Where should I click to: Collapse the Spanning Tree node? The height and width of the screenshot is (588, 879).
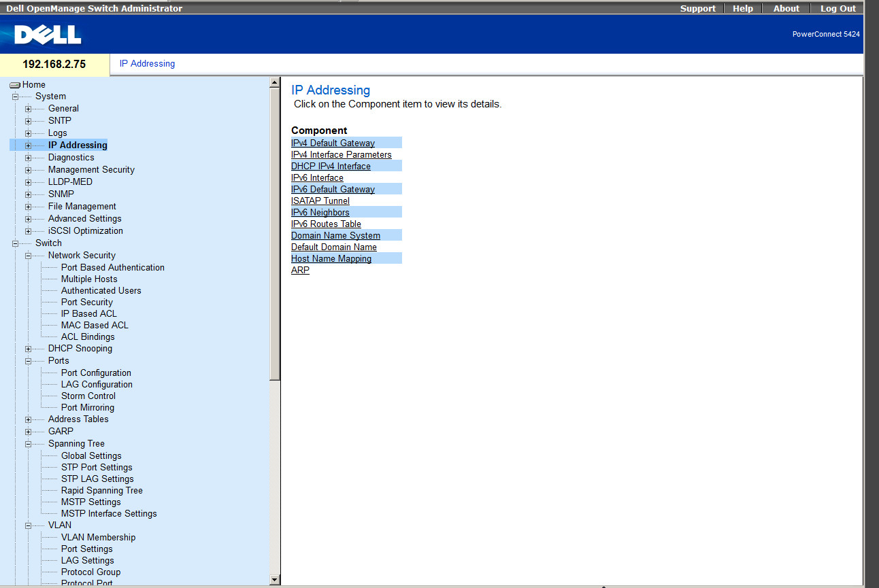click(x=28, y=444)
